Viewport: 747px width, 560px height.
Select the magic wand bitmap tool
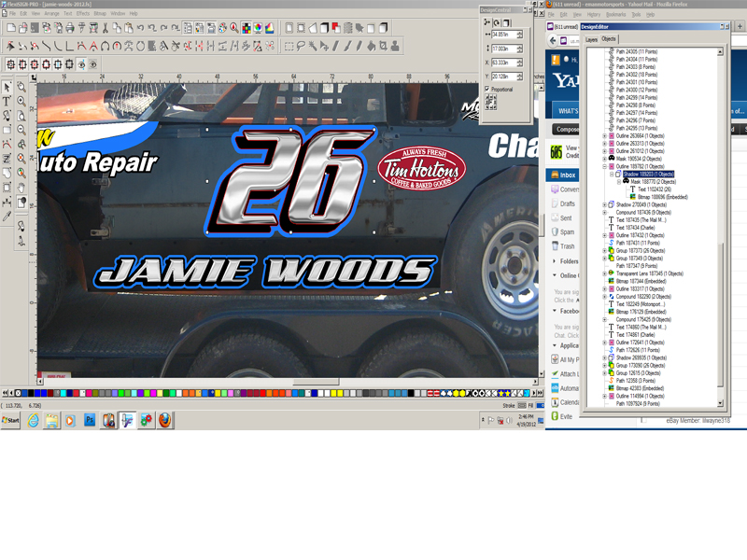pyautogui.click(x=313, y=46)
